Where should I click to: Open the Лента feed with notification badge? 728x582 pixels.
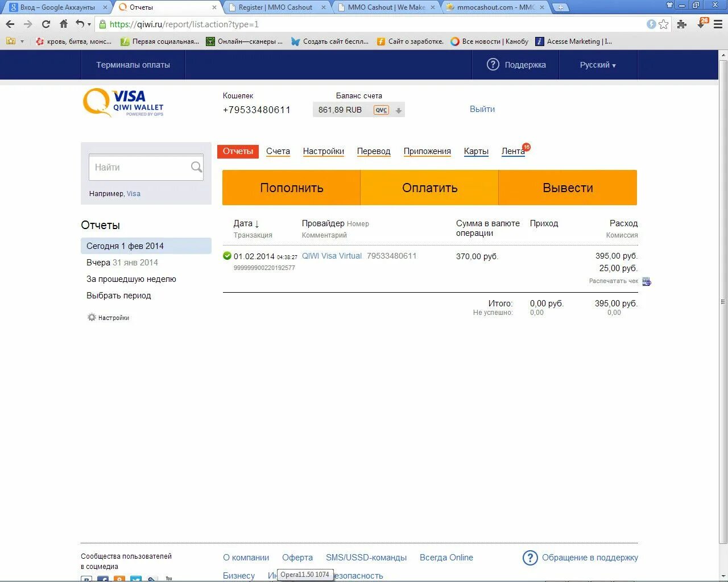(x=514, y=151)
